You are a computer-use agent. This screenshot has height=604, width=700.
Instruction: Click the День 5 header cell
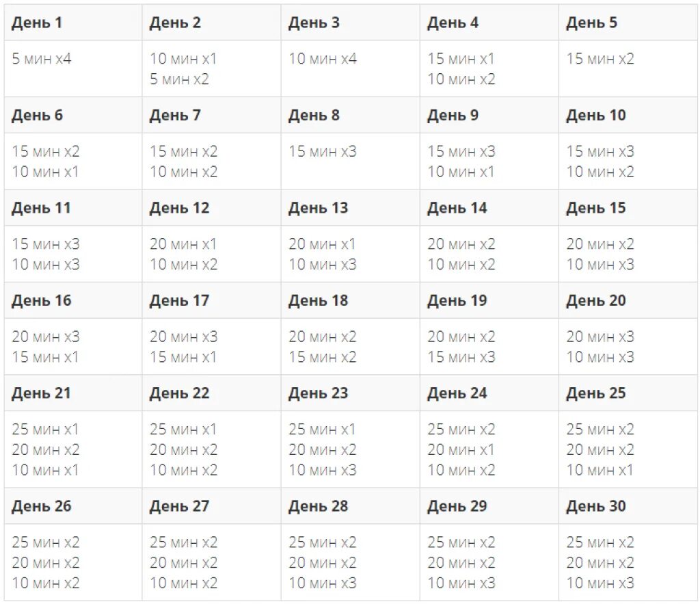628,23
